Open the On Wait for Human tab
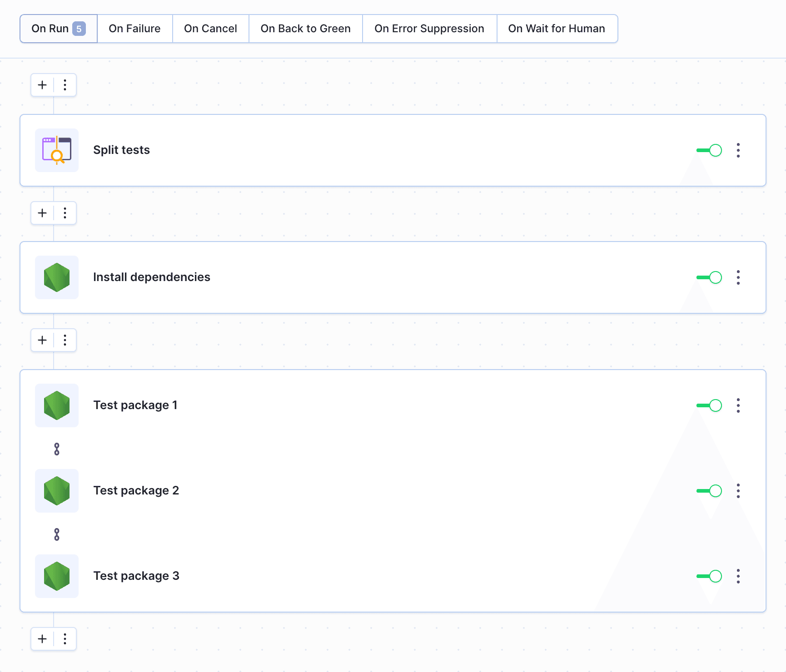Image resolution: width=786 pixels, height=672 pixels. point(557,28)
